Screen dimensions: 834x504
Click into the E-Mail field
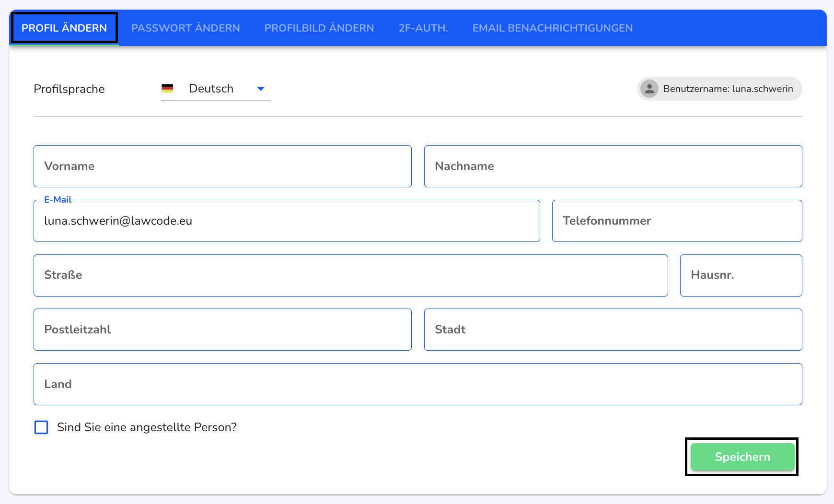[287, 221]
